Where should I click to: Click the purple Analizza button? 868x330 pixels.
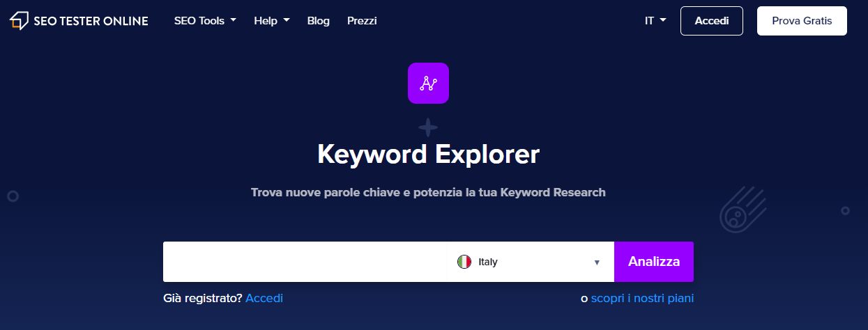pyautogui.click(x=654, y=262)
